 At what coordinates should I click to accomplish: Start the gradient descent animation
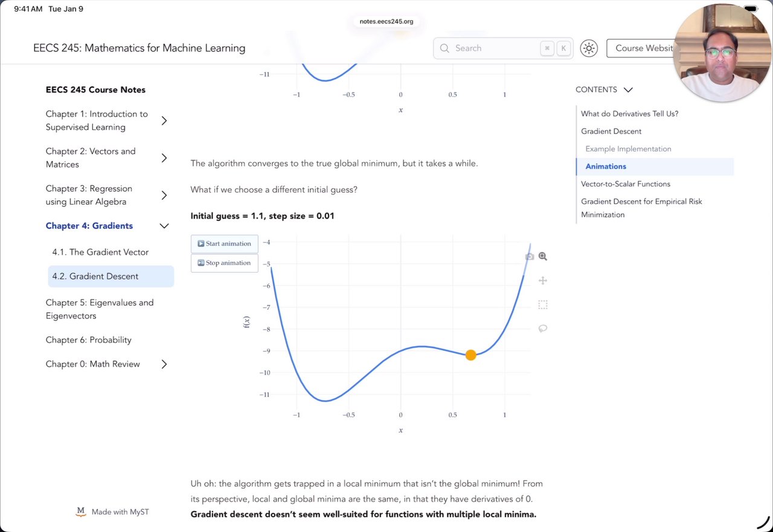tap(225, 244)
